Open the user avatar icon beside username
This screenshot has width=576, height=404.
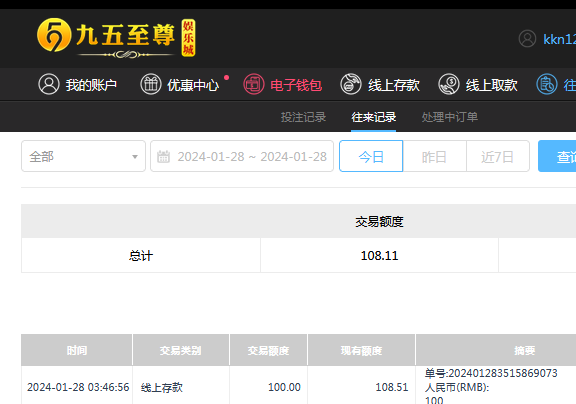tap(527, 39)
